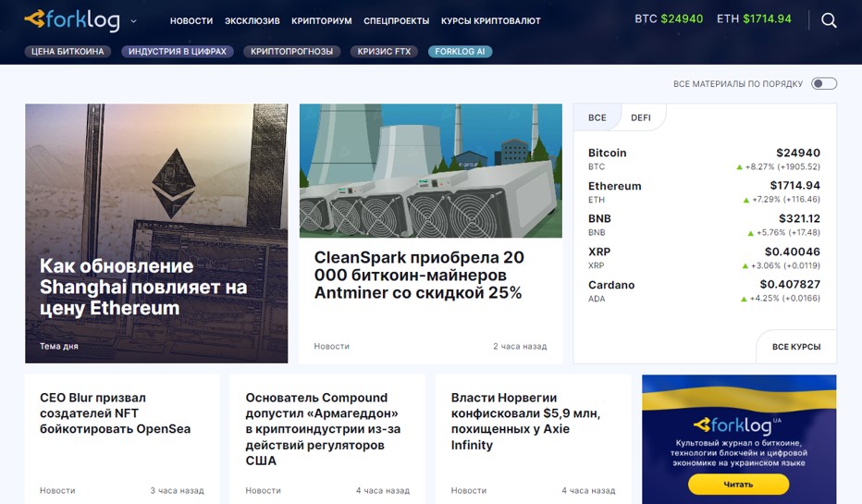Click Новости label under Compound article
Image resolution: width=862 pixels, height=504 pixels.
point(263,490)
